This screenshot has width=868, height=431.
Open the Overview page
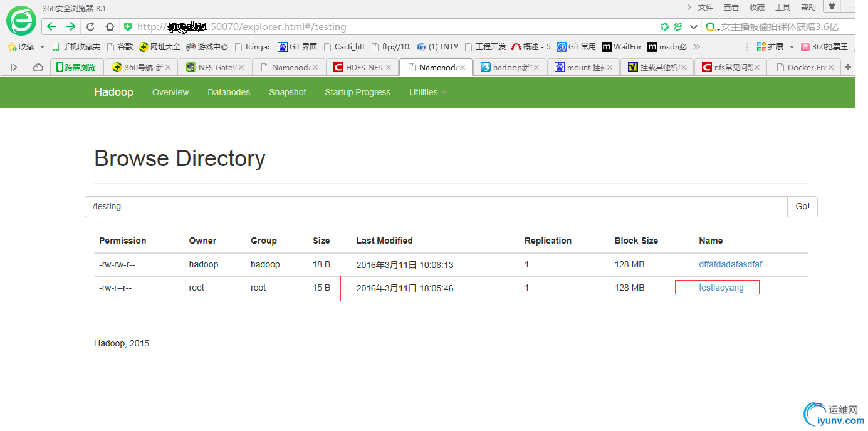point(170,92)
